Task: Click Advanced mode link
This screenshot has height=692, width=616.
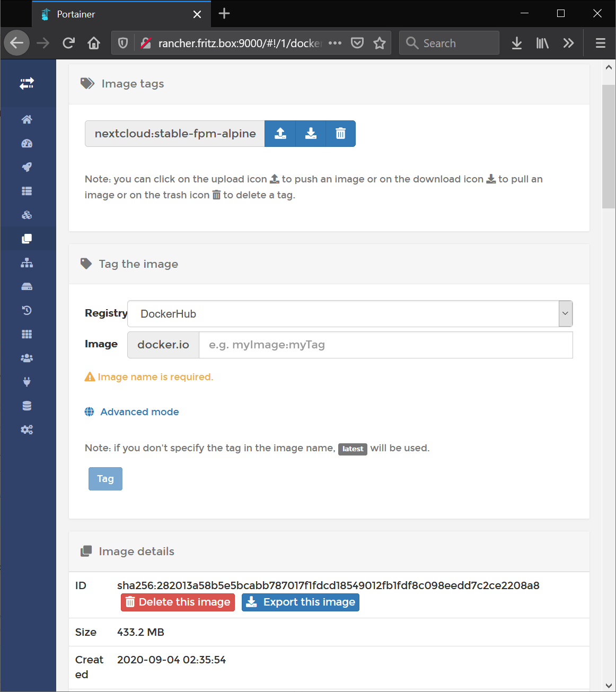Action: point(139,412)
